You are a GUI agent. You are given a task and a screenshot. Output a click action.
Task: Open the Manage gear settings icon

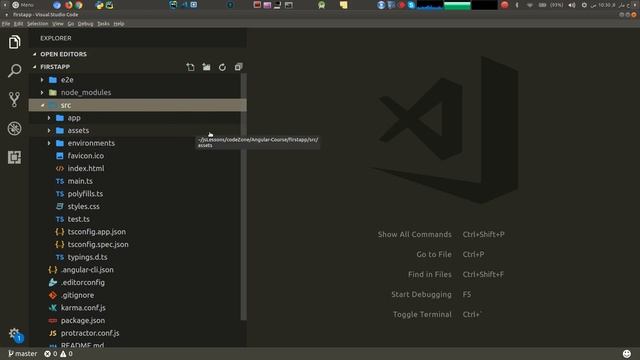15,334
